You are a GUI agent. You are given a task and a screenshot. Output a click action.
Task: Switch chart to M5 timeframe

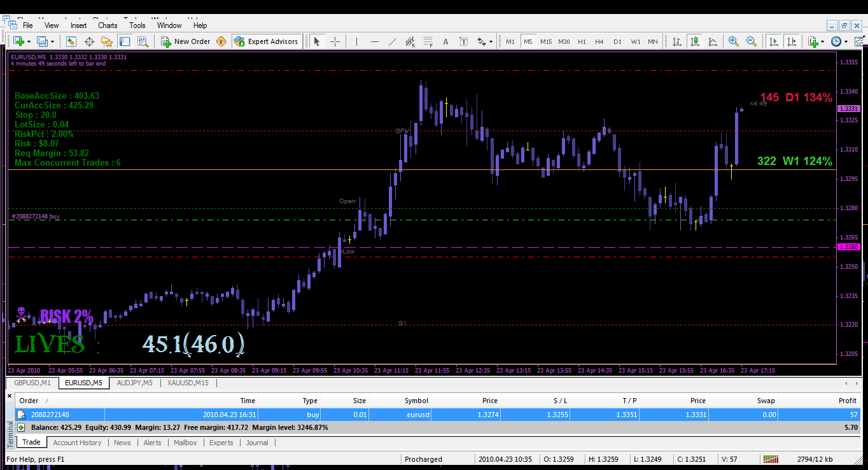(x=528, y=41)
